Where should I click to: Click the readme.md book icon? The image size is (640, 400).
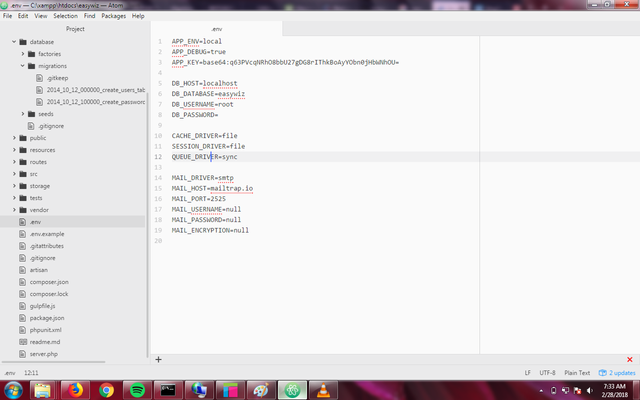[23, 342]
